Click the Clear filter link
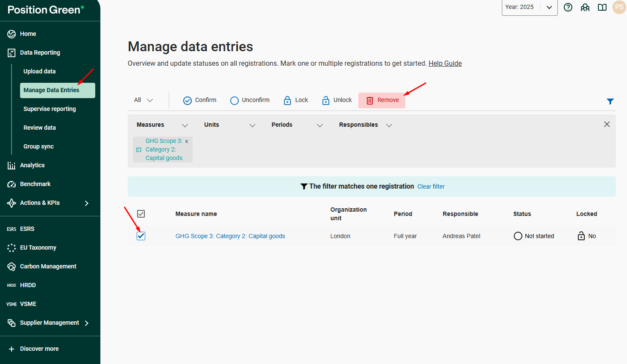This screenshot has height=364, width=627. (x=431, y=186)
